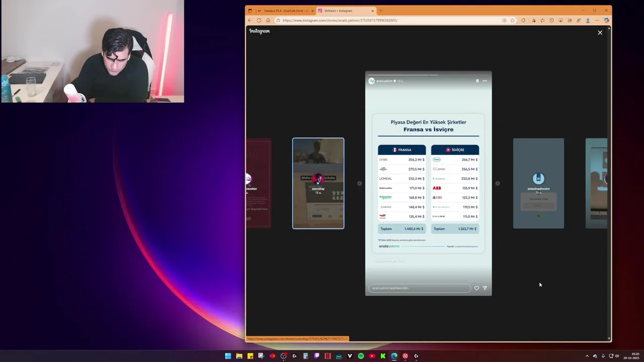This screenshot has width=644, height=362.
Task: Open the Copilot sidebar icon
Action: 606,21
